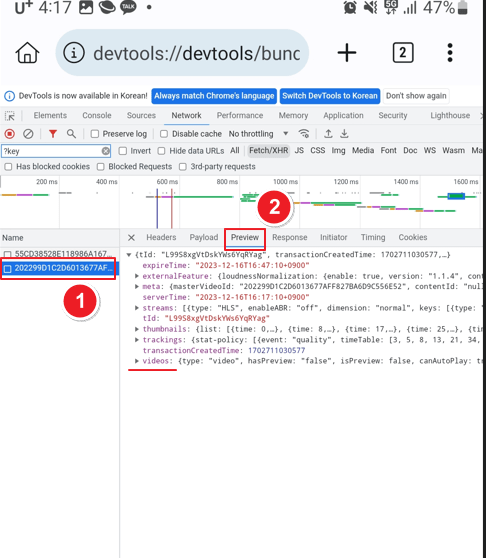Expand thumbnails node
Screen dimensions: 486x558
coord(137,329)
